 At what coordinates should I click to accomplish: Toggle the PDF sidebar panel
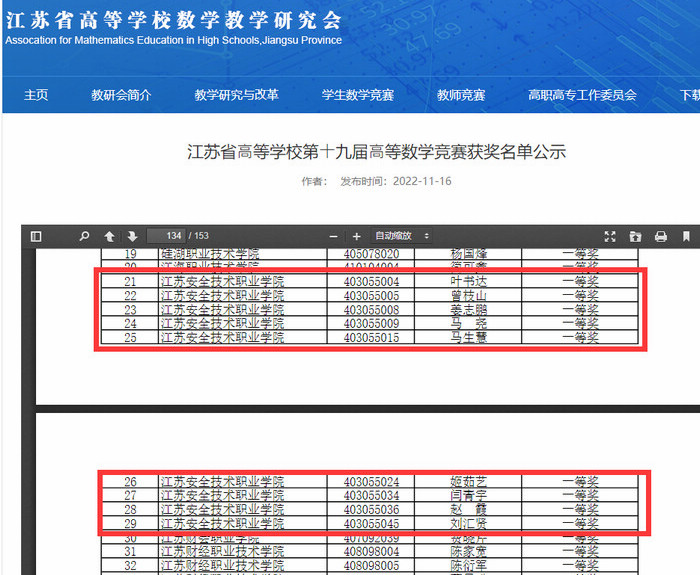pos(36,236)
